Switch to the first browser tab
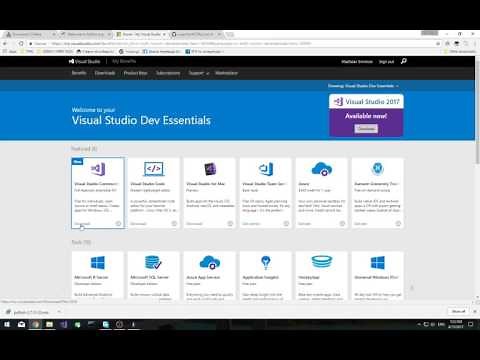Image resolution: width=480 pixels, height=360 pixels. click(x=31, y=34)
